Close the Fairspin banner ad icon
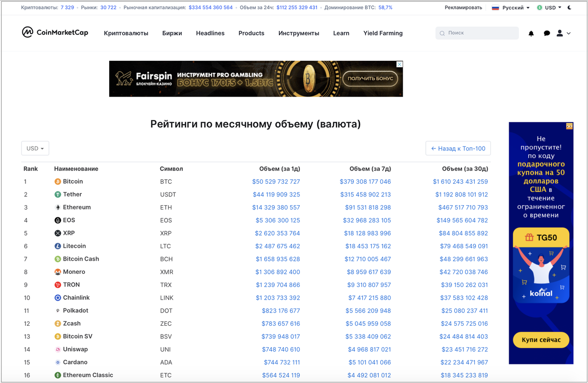Screen dimensions: 588x383 399,64
